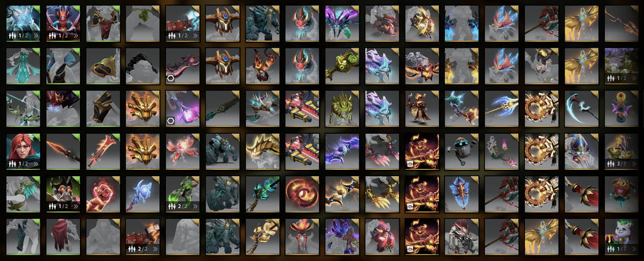Pick the round robot courier with blue eyes

tap(462, 152)
